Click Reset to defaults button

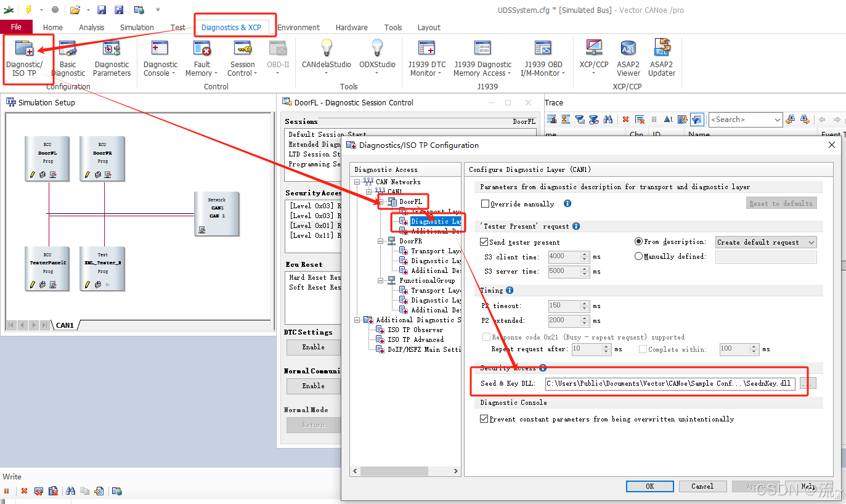point(781,203)
